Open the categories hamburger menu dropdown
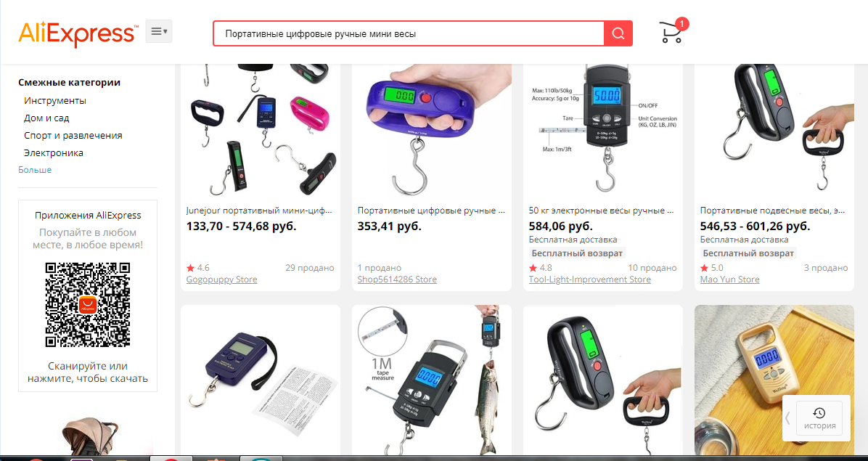The height and width of the screenshot is (461, 868). [159, 31]
